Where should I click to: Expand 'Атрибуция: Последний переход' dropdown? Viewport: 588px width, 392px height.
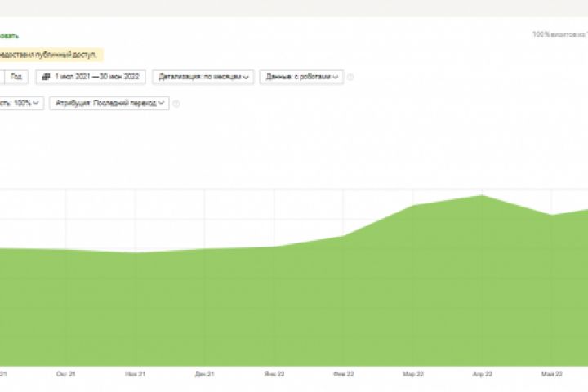pos(109,103)
